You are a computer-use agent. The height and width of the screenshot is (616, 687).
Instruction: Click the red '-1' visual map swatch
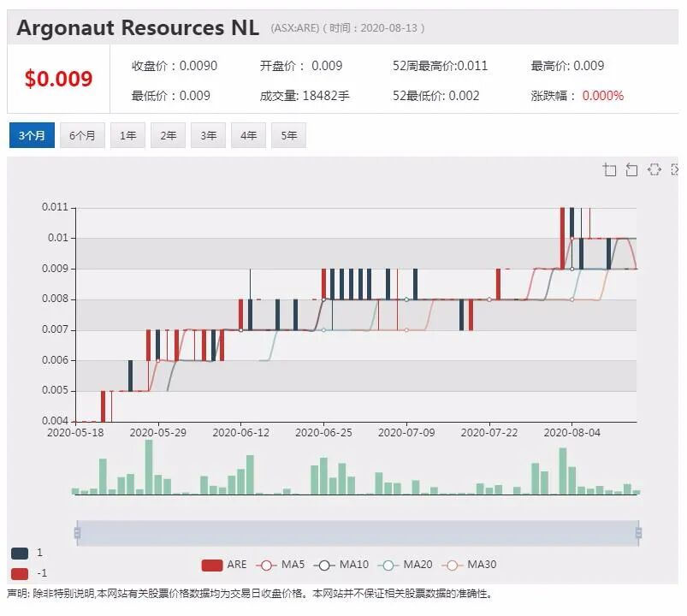coord(20,573)
